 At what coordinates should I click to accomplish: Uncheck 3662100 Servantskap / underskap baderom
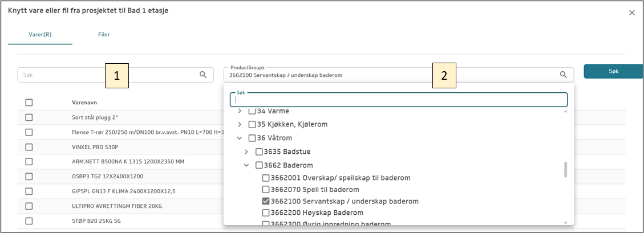click(x=266, y=201)
